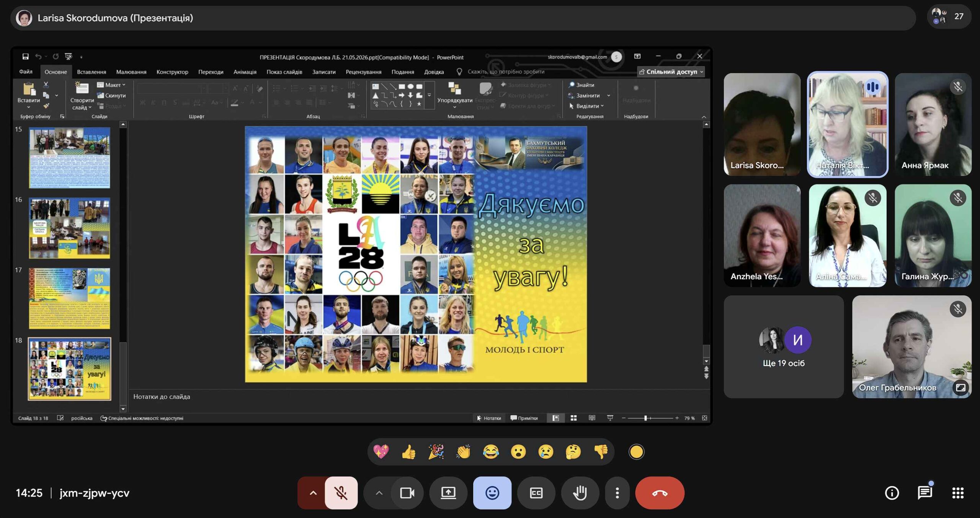
Task: Click the zoom in plus in status bar
Action: 677,418
